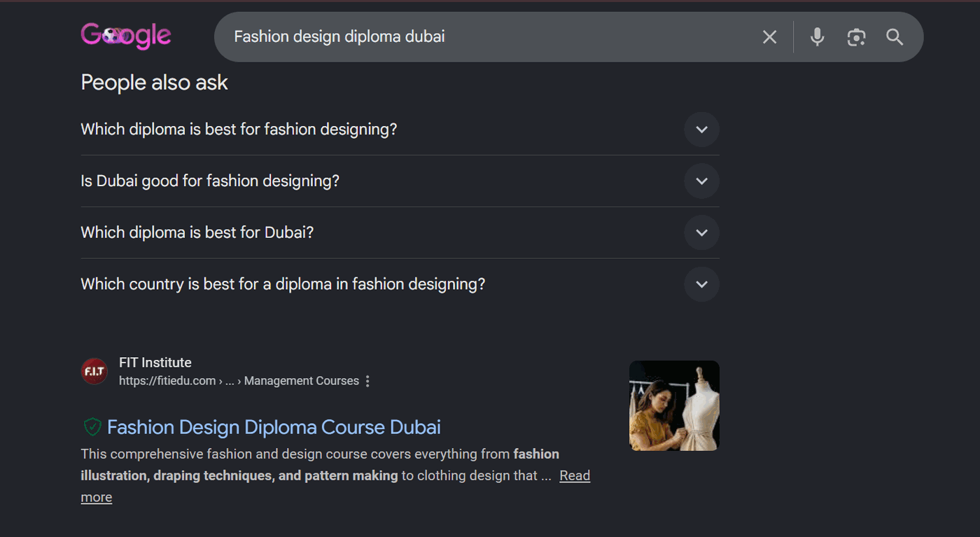Expand 'Which diploma is best for fashion designing?' chevron
Image resolution: width=980 pixels, height=537 pixels.
pyautogui.click(x=701, y=130)
